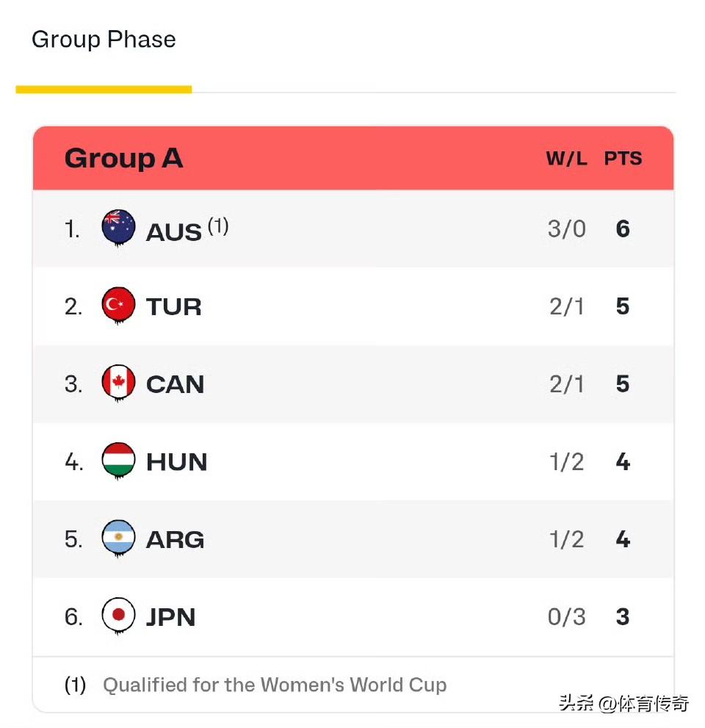This screenshot has height=728, width=705.
Task: Click the W/L column header
Action: (x=566, y=159)
